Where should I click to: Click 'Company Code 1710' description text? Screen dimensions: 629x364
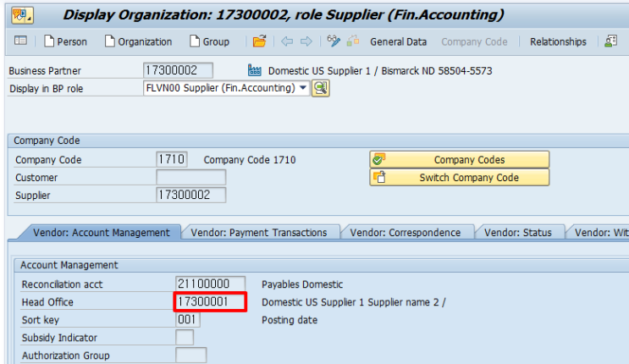[250, 160]
